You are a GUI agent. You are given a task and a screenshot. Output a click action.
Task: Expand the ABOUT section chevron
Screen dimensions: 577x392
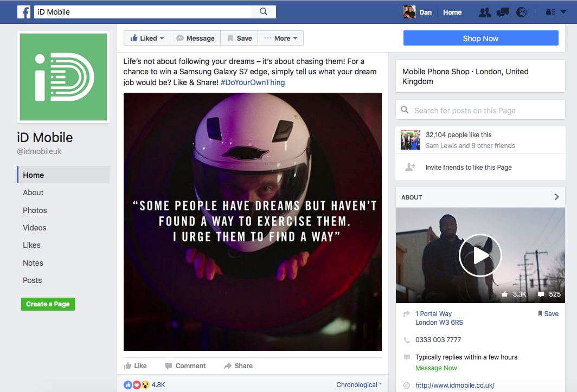click(x=557, y=197)
